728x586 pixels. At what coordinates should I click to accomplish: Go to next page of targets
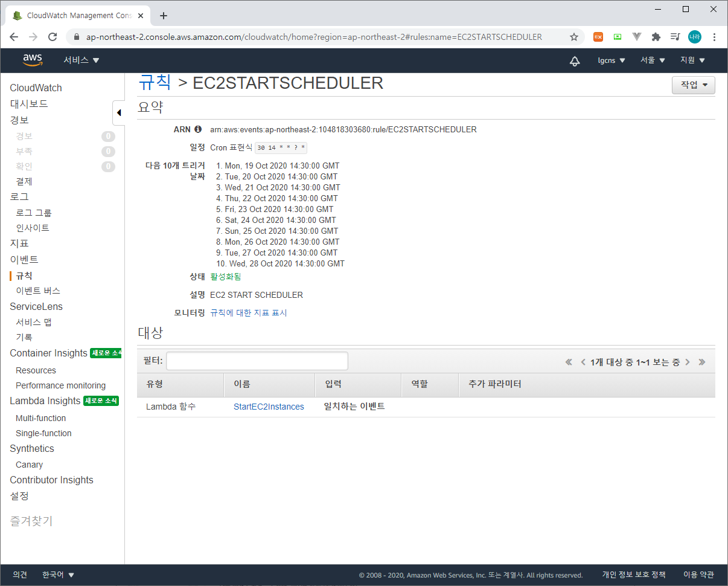(688, 362)
